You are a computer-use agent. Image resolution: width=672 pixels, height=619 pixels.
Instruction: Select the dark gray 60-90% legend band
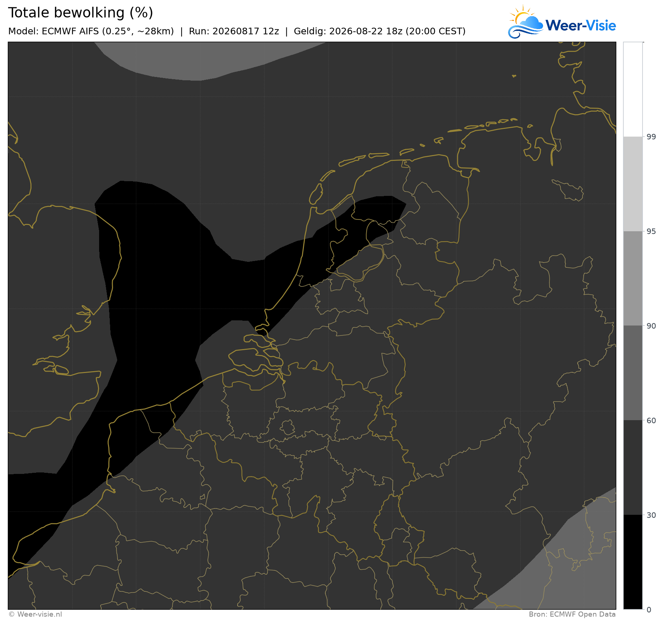point(633,373)
